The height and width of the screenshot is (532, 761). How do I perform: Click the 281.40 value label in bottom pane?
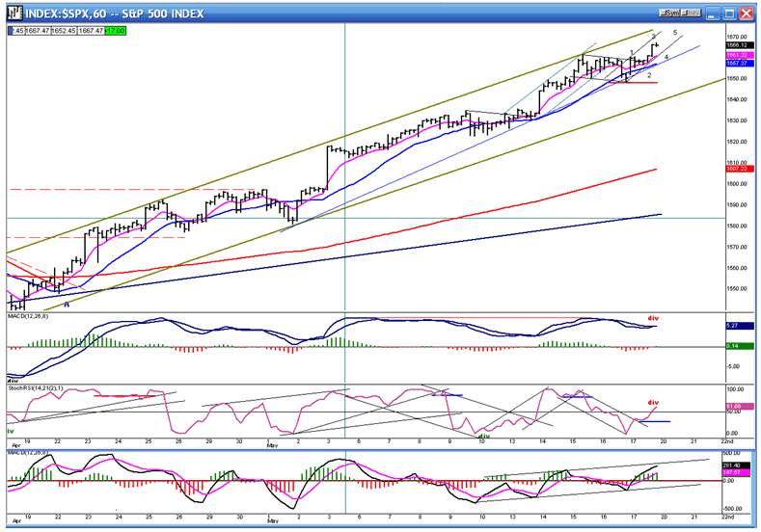(x=737, y=465)
